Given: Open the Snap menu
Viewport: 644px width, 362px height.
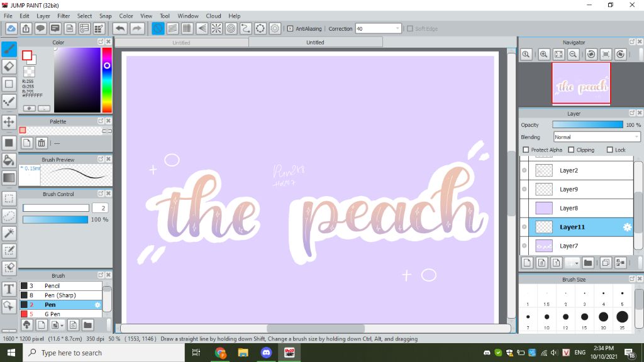Looking at the screenshot, I should point(105,16).
